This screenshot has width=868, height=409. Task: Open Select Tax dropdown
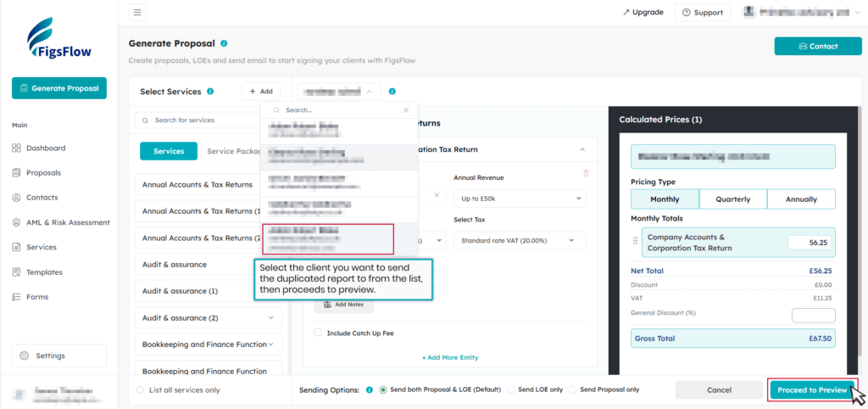pos(520,240)
